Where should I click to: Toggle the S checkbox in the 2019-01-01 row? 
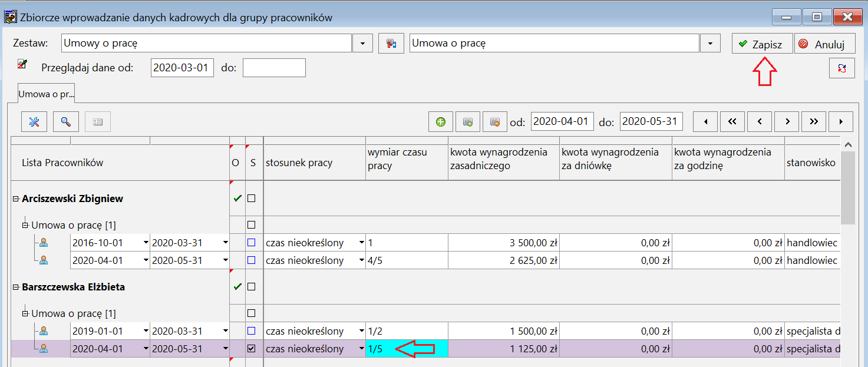[x=252, y=331]
